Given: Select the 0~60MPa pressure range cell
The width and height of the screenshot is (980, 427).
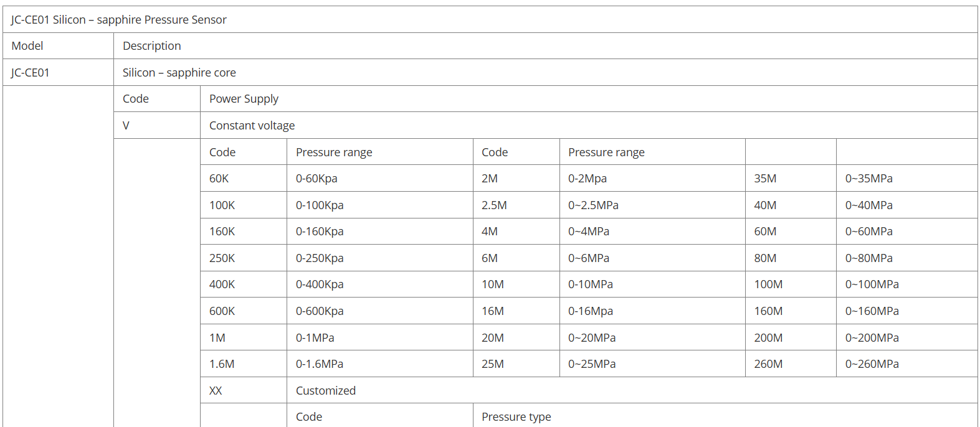Looking at the screenshot, I should pyautogui.click(x=868, y=232).
